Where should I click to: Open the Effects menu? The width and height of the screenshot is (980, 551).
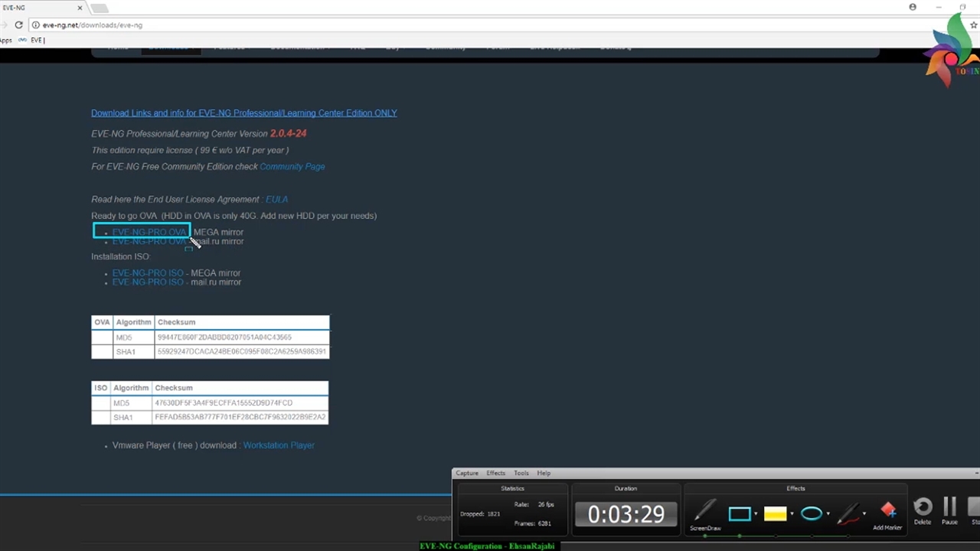tap(495, 473)
